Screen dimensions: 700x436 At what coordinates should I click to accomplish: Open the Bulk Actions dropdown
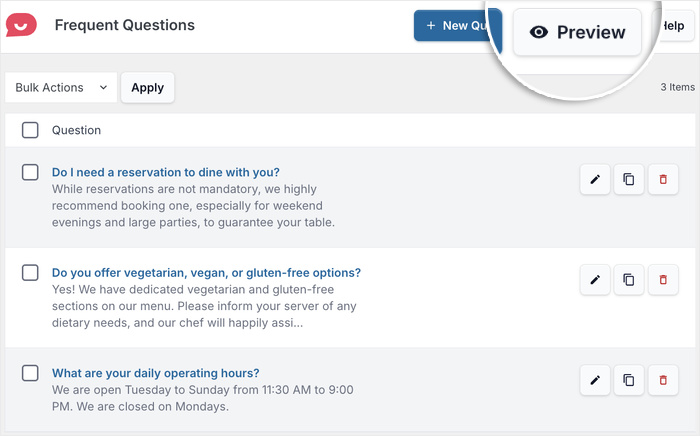pos(61,88)
